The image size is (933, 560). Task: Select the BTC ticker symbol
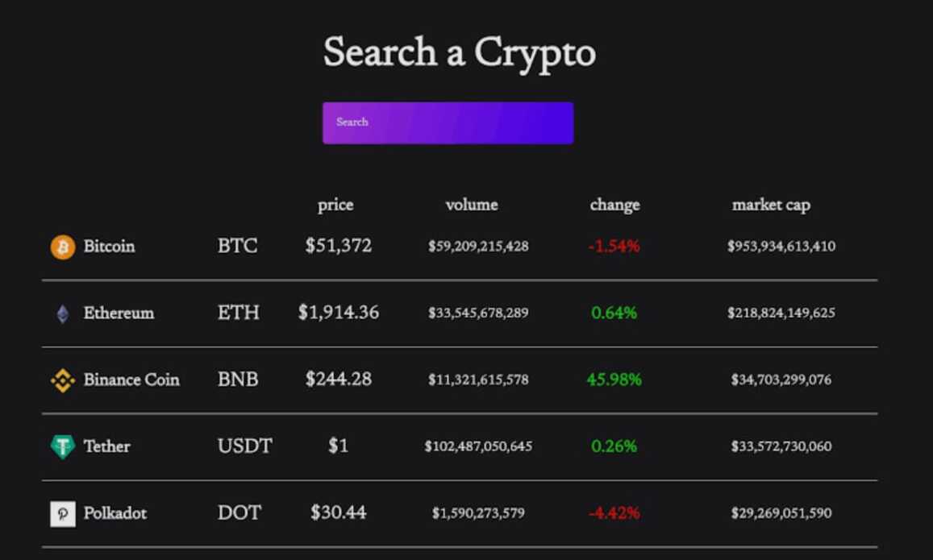(237, 246)
